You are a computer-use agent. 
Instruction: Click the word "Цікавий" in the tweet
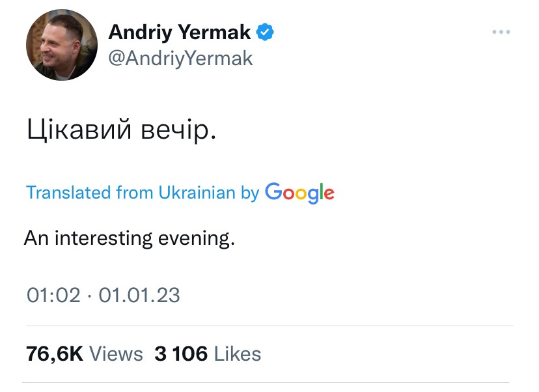pos(80,130)
